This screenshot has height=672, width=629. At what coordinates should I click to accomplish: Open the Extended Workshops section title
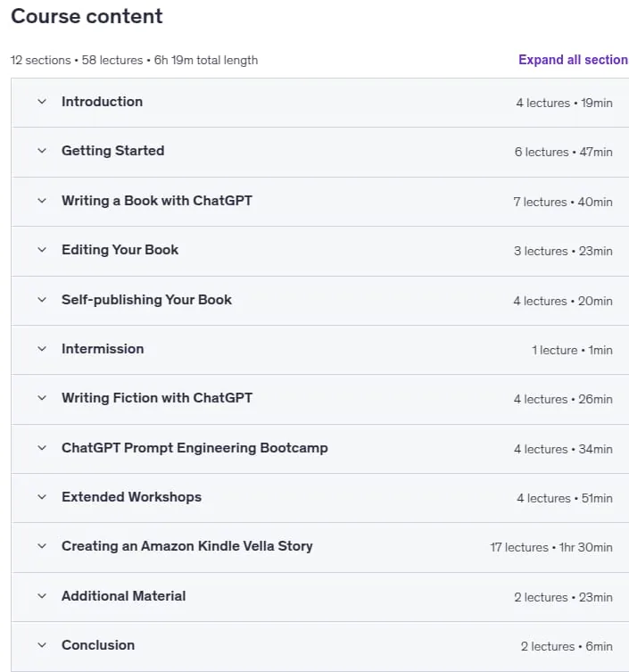[x=131, y=497]
